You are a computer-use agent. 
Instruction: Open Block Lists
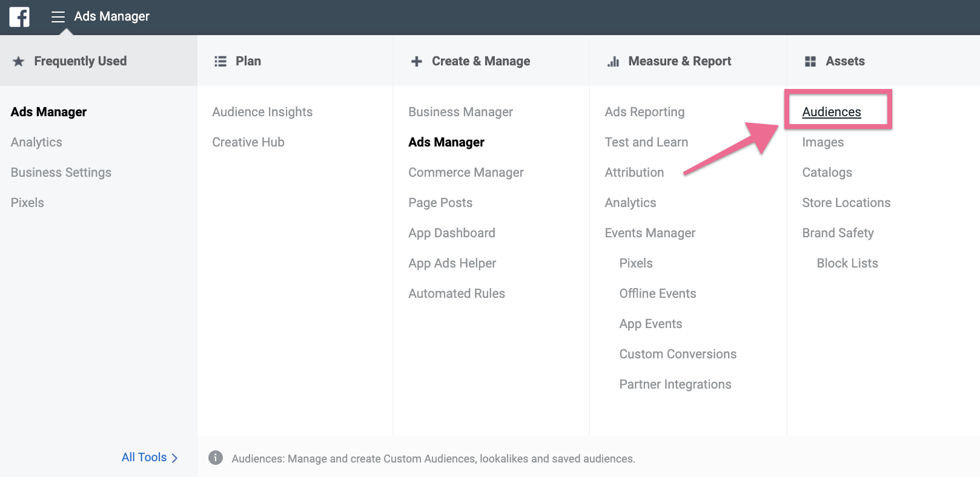[x=847, y=263]
